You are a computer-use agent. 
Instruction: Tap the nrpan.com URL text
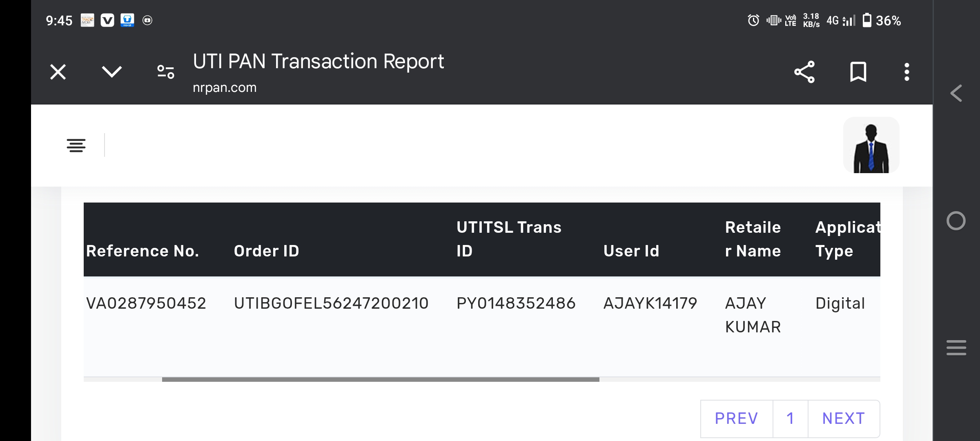tap(225, 87)
